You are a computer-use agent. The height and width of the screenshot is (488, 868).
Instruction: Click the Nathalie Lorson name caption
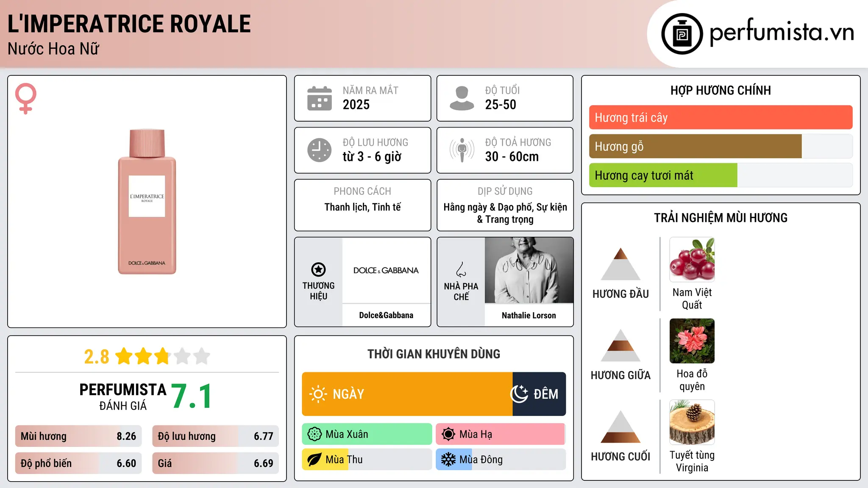[x=529, y=315]
